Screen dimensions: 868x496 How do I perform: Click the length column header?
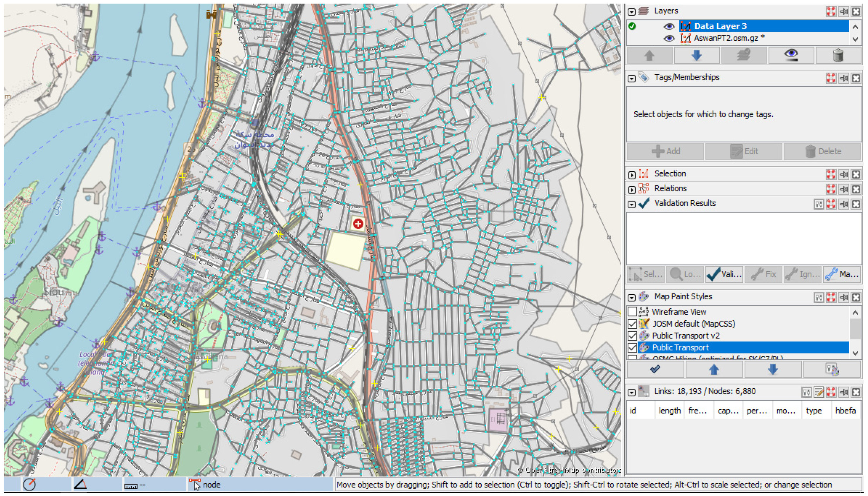[669, 411]
